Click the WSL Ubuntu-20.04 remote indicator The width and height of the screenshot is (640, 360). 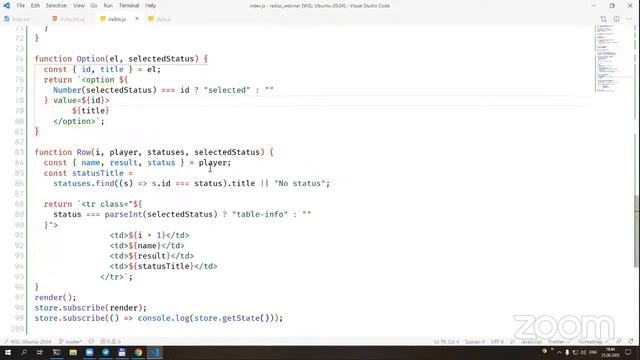[x=28, y=342]
